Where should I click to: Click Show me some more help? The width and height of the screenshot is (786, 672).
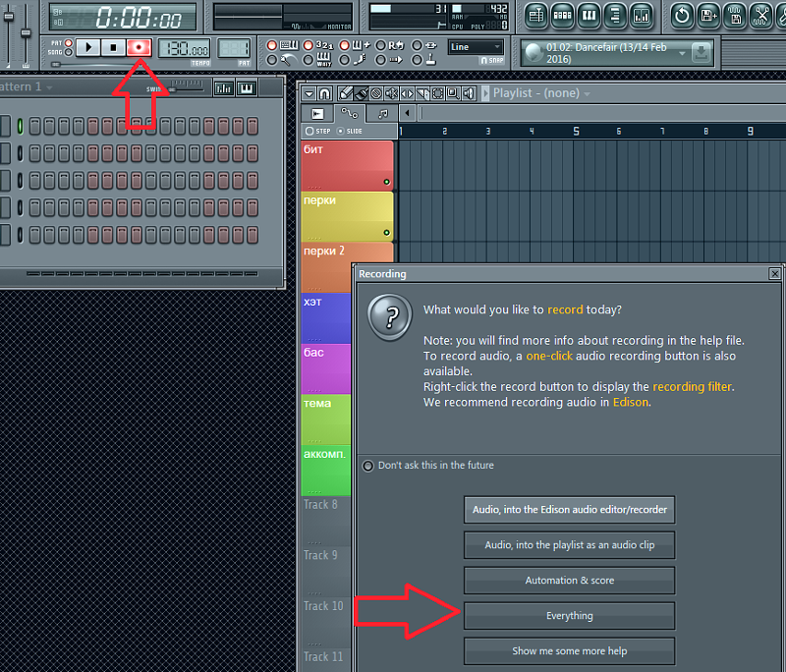point(569,651)
